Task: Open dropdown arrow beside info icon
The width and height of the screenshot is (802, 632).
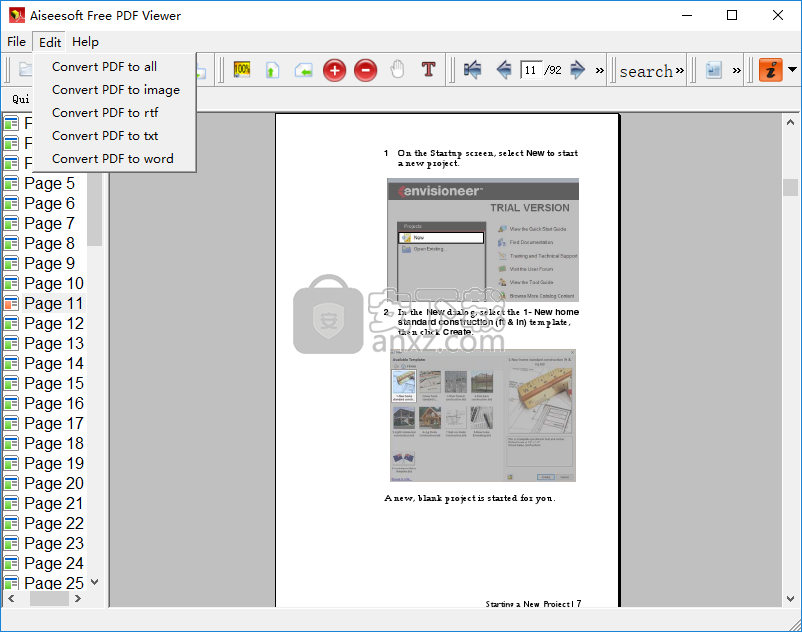Action: pyautogui.click(x=792, y=69)
